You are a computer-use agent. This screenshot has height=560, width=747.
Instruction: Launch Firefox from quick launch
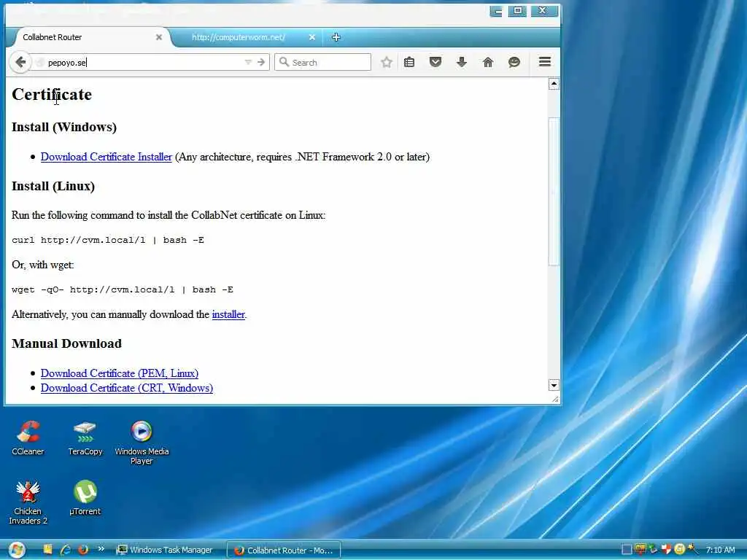click(83, 550)
